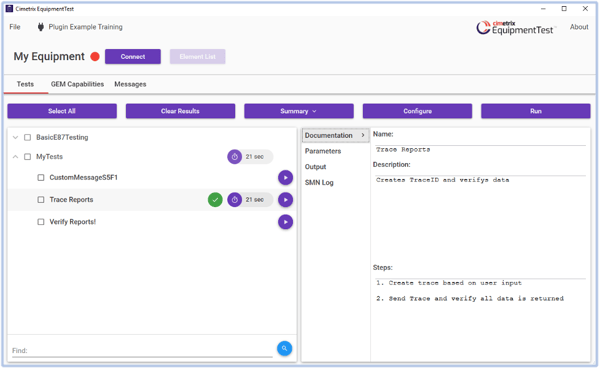Click the timer icon on the MyTests row
Image resolution: width=600 pixels, height=369 pixels.
point(235,157)
